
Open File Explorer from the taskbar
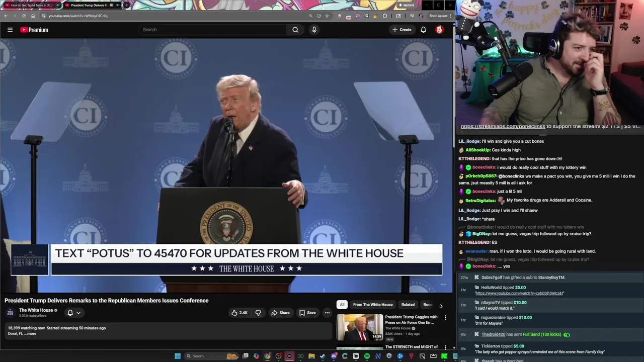[311, 356]
